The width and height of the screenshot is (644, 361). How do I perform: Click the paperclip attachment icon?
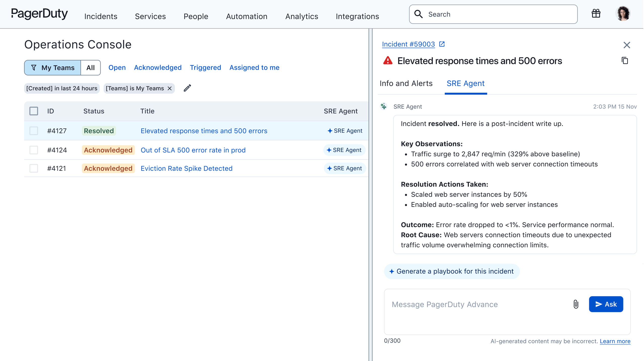click(x=576, y=304)
